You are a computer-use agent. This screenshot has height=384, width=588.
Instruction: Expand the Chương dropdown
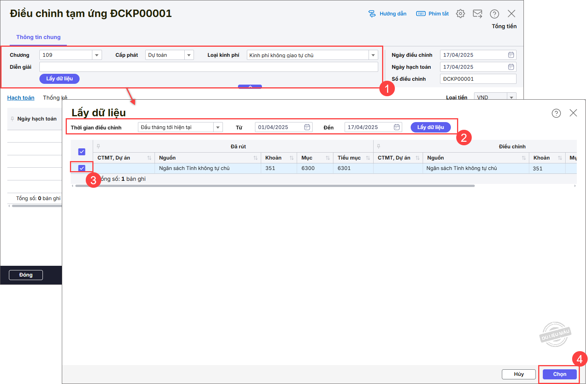pos(97,55)
